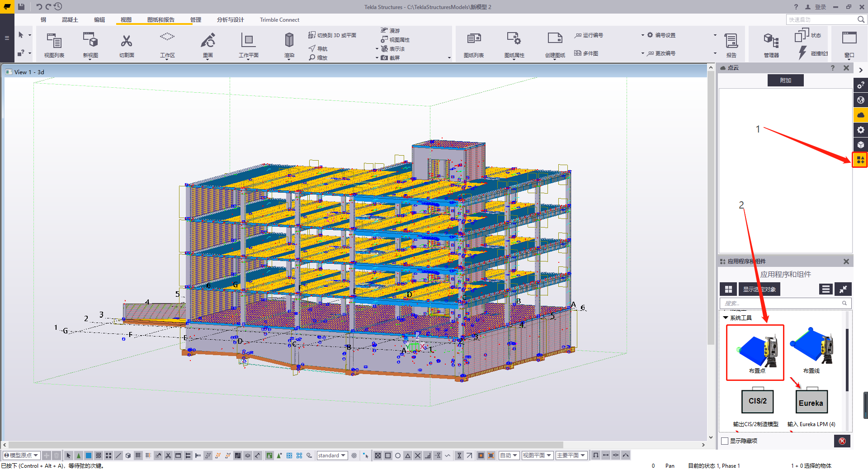Open the 视图平面 dropdown

537,456
